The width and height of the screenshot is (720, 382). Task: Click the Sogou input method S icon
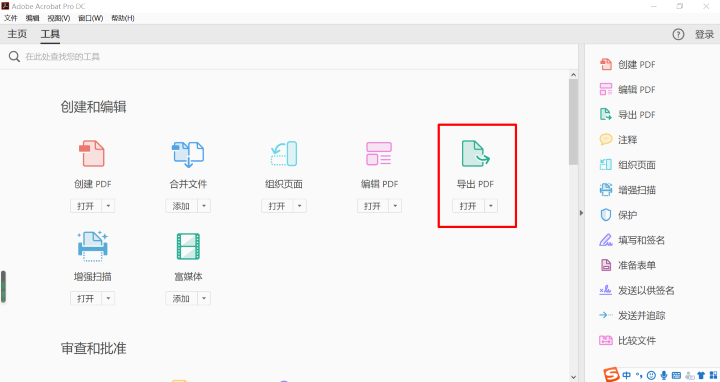point(611,375)
